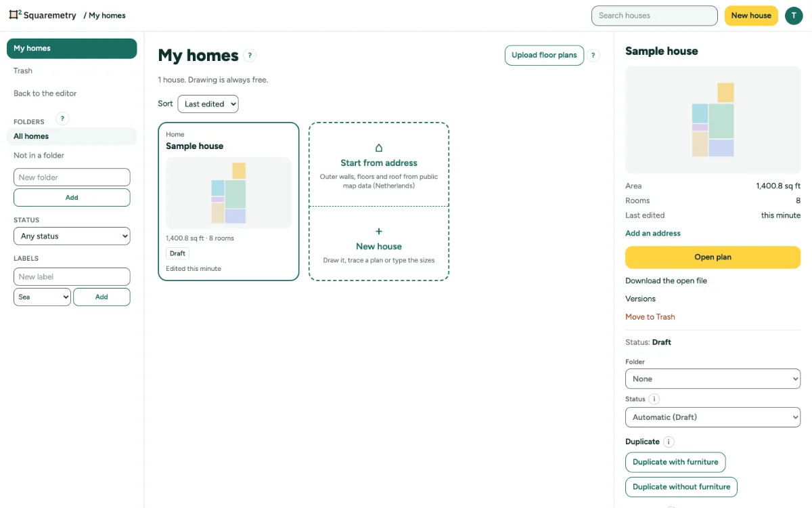
Task: Select My homes in sidebar
Action: point(72,48)
